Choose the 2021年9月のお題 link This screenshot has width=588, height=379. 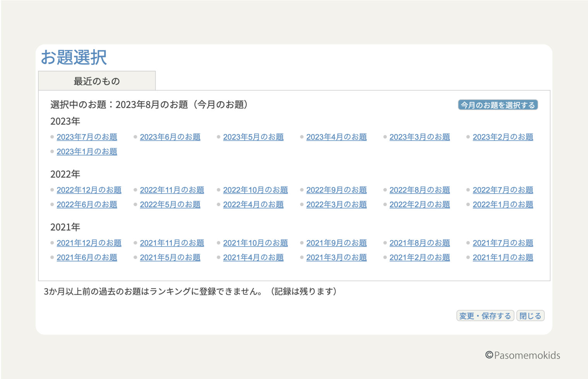[x=336, y=243]
